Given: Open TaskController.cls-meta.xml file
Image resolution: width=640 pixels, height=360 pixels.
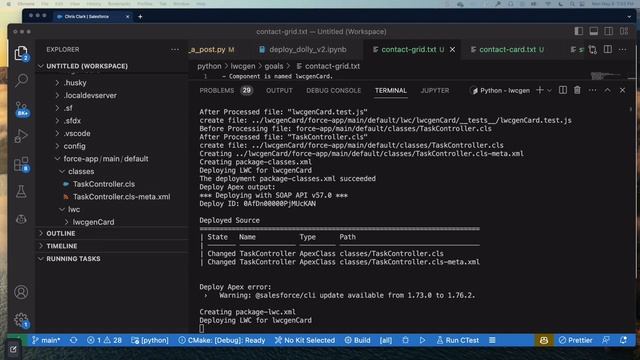Looking at the screenshot, I should click(122, 196).
